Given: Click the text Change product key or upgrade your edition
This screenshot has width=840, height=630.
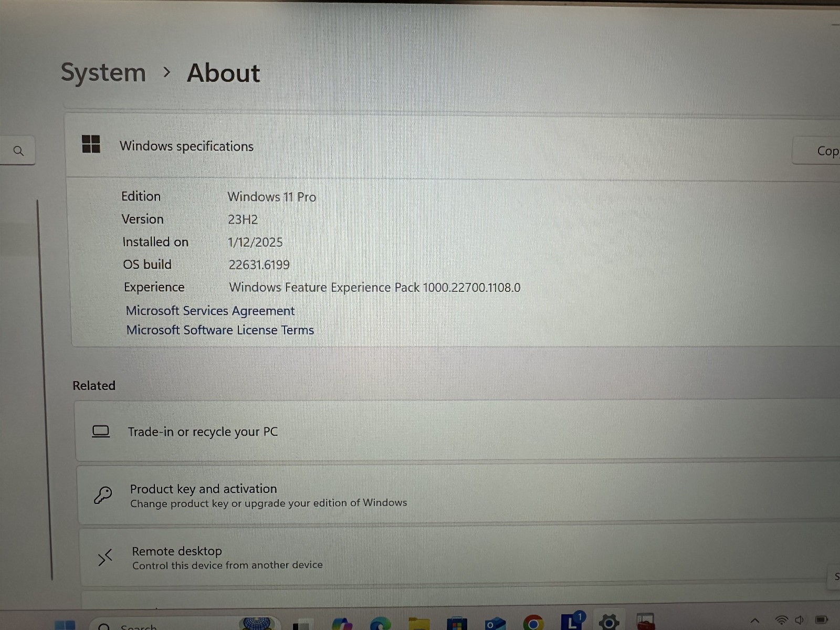Looking at the screenshot, I should 268,503.
